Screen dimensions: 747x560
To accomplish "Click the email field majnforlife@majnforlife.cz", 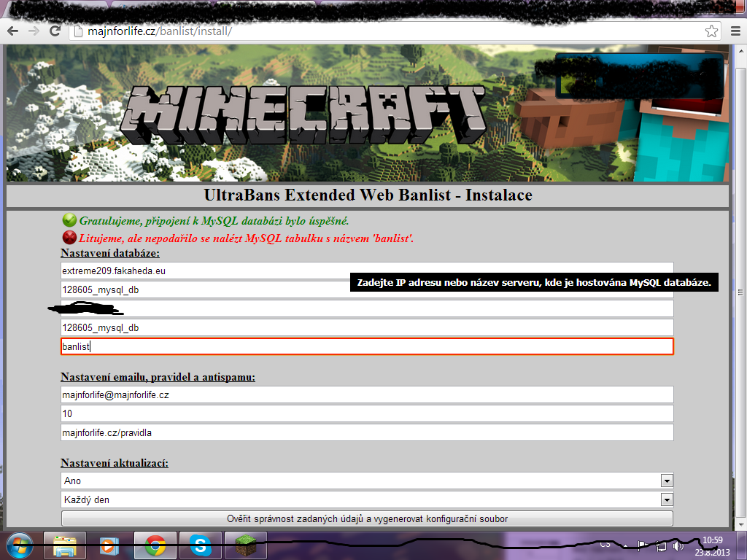I will click(x=367, y=394).
